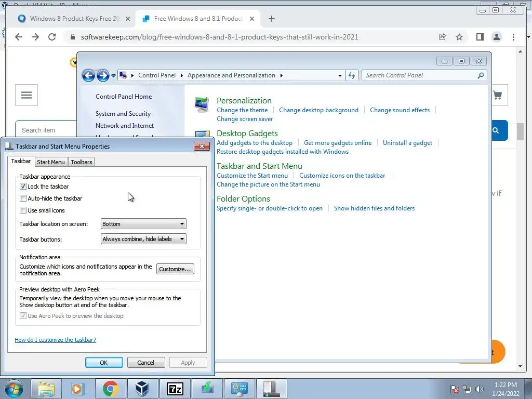Image resolution: width=532 pixels, height=399 pixels.
Task: Go back in Chrome browser
Action: 19,37
